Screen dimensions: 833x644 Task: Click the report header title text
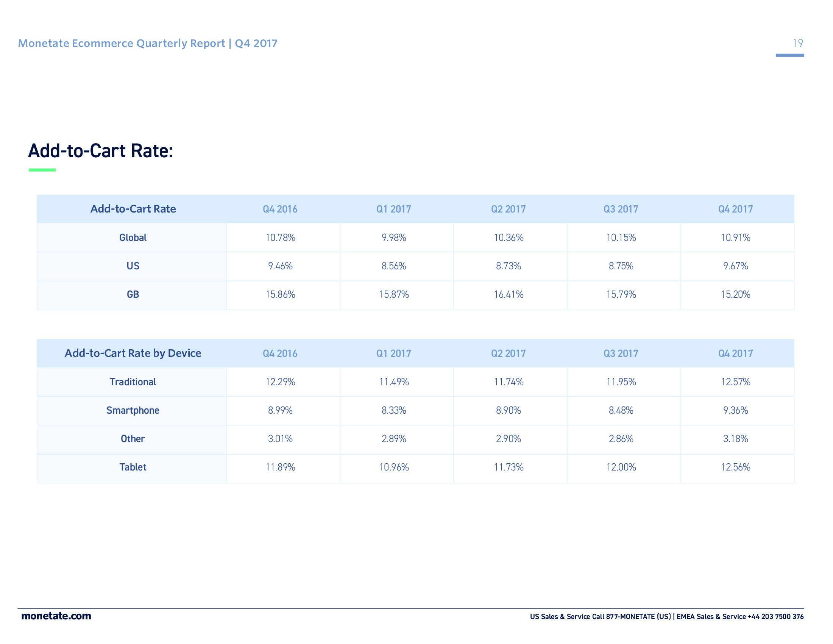(148, 44)
